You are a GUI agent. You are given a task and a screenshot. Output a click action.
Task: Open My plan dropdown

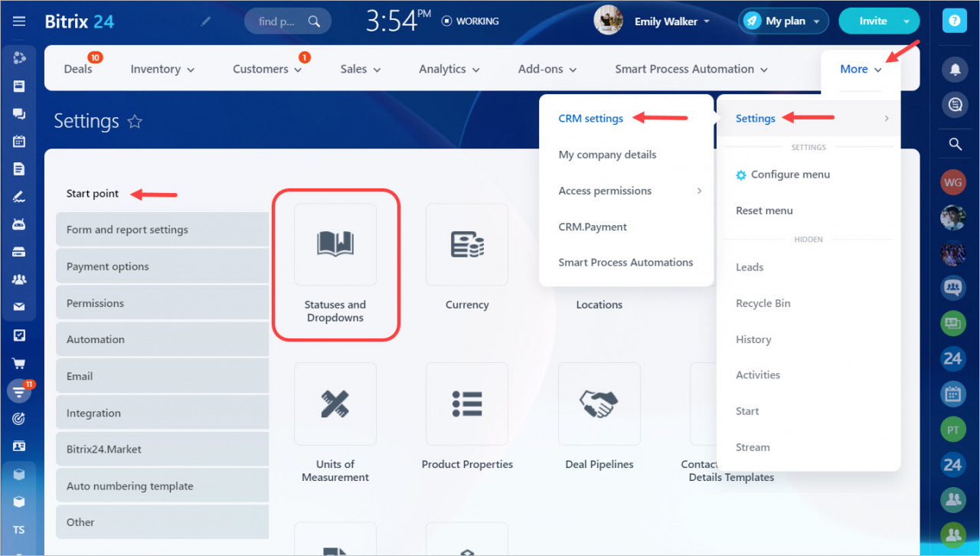784,21
